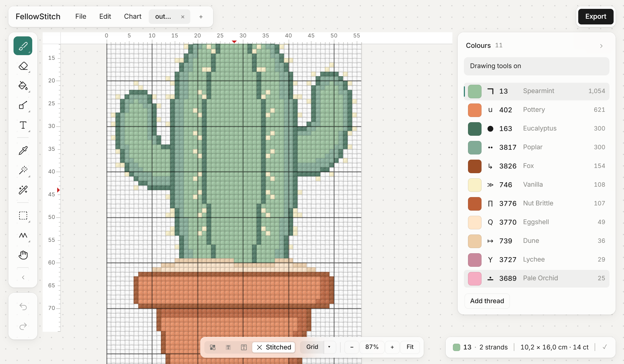This screenshot has width=624, height=364.
Task: Select the Pottery orange colour swatch
Action: [x=475, y=110]
